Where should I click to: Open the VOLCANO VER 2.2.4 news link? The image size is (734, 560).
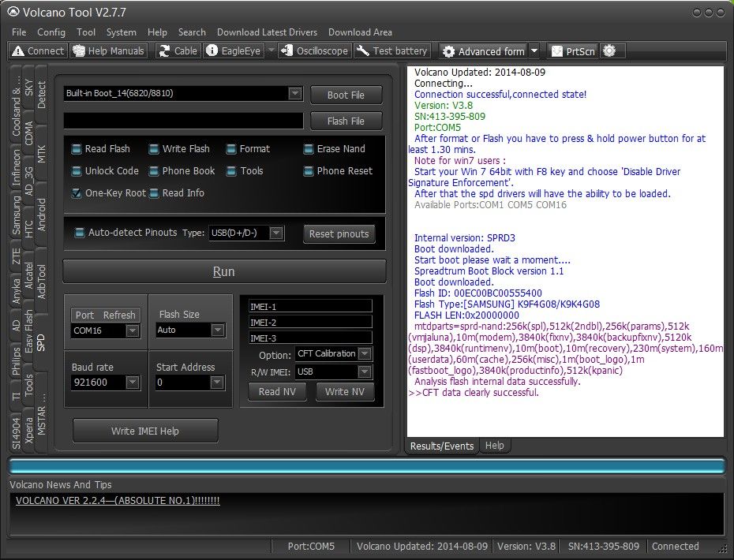tap(118, 501)
